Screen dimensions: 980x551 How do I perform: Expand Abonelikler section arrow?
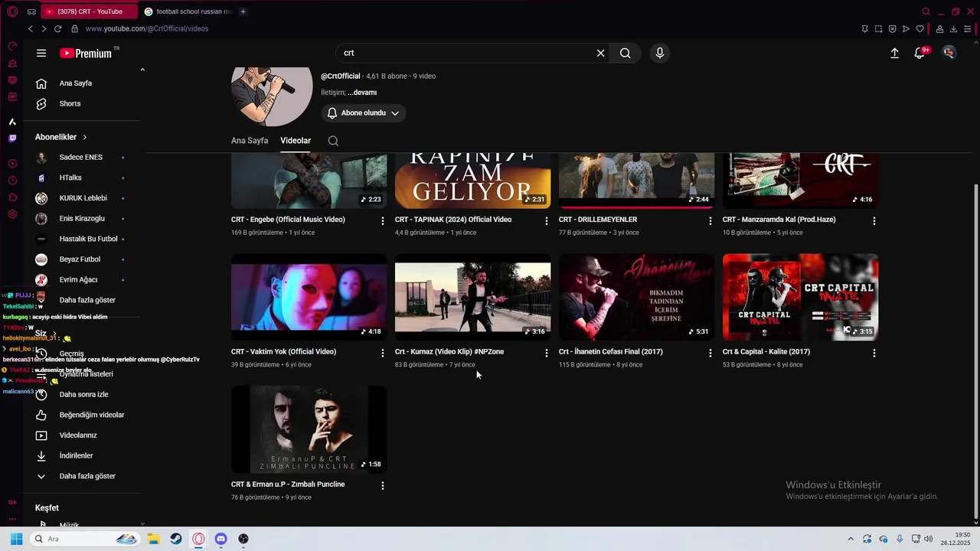click(x=84, y=137)
